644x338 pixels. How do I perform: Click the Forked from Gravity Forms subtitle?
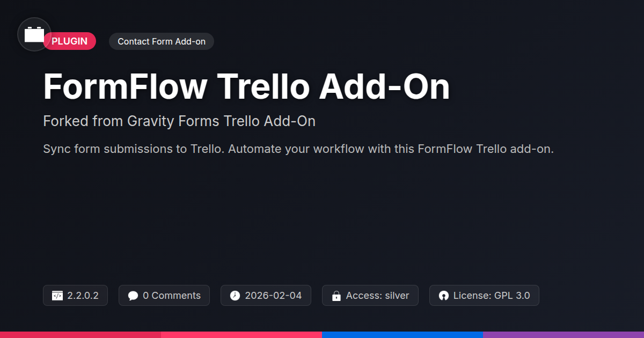point(179,121)
